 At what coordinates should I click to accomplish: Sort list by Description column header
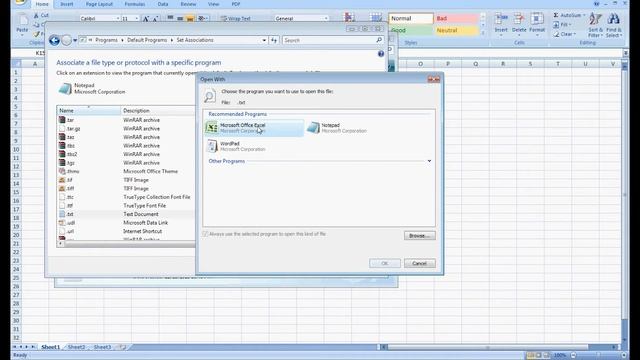(158, 111)
